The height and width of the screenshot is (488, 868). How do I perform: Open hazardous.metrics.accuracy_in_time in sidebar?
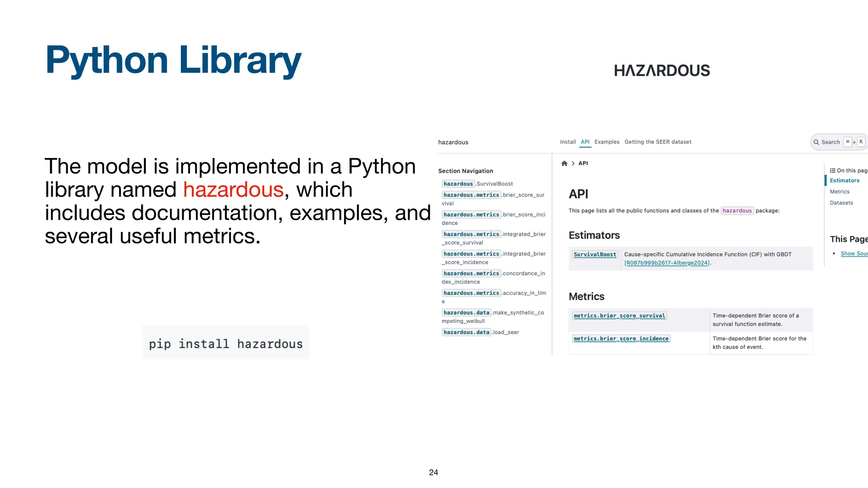[494, 297]
